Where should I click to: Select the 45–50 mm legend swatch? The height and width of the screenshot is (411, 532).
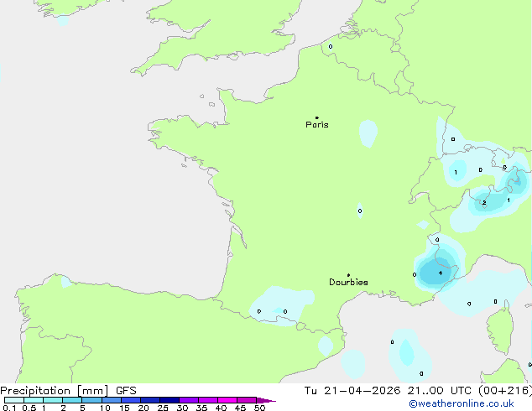247,400
